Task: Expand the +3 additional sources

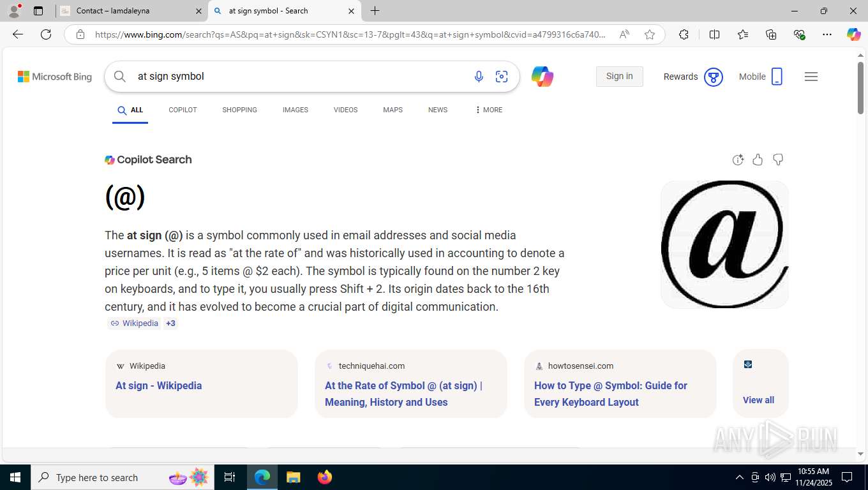Action: (x=170, y=323)
